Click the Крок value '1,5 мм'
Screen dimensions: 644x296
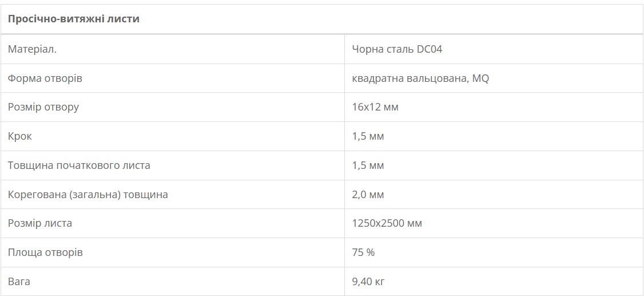pyautogui.click(x=368, y=136)
